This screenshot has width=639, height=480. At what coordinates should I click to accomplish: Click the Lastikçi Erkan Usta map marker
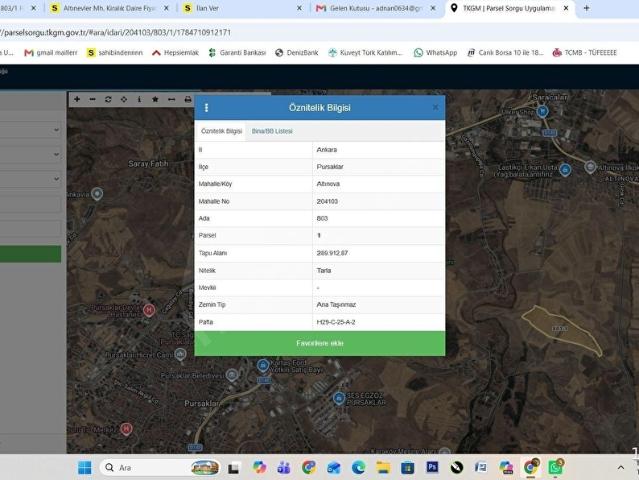(x=565, y=170)
